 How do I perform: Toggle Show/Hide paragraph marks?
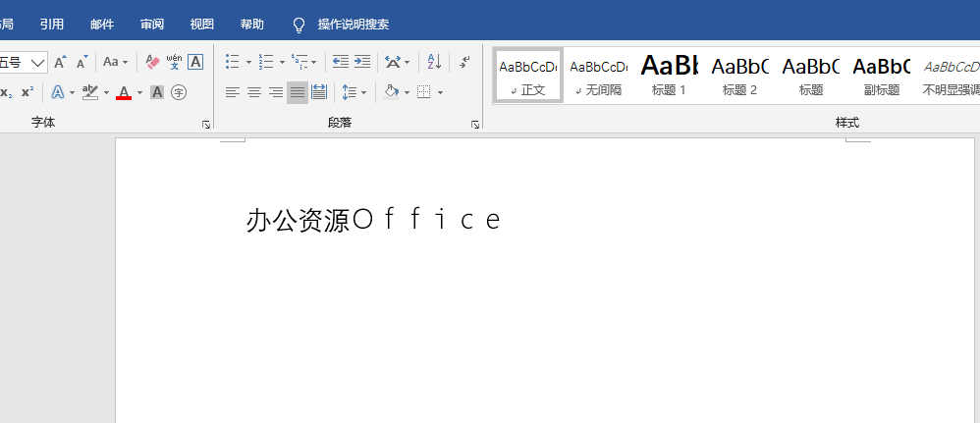[464, 62]
